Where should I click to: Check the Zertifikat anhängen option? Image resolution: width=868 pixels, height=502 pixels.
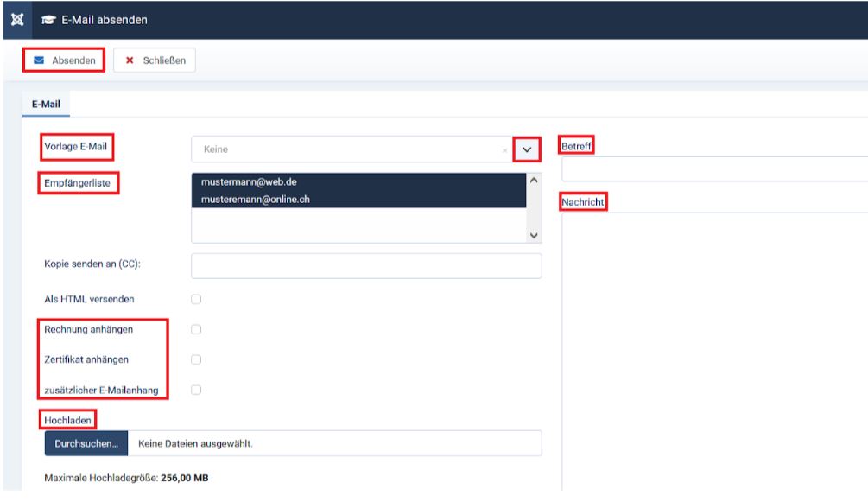coord(196,359)
